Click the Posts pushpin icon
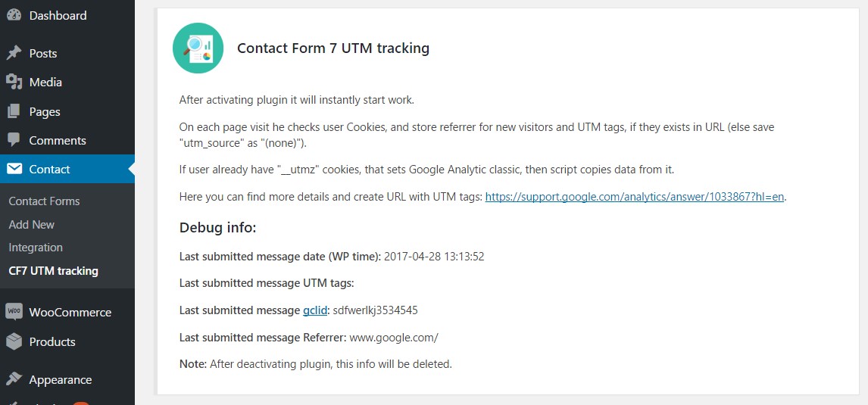Viewport: 868px width, 405px height. (x=14, y=53)
